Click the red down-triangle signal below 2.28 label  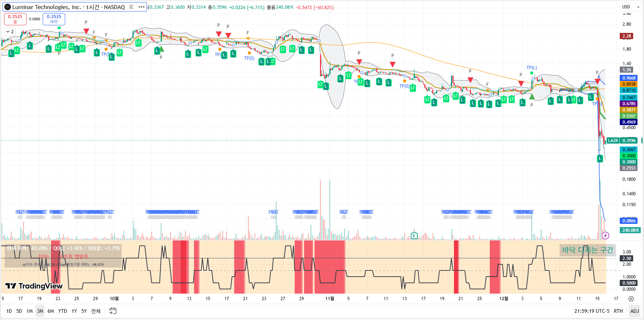[x=597, y=81]
